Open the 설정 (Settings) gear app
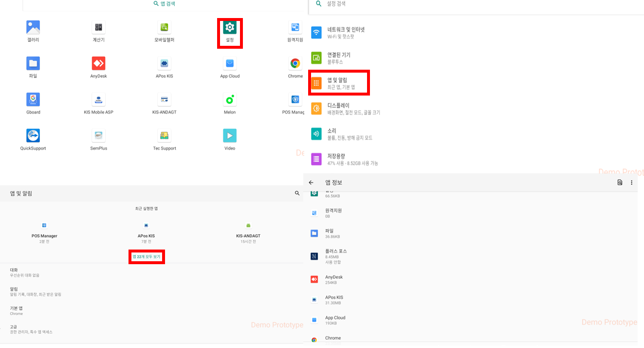Screen dimensions: 644x348 tap(230, 28)
